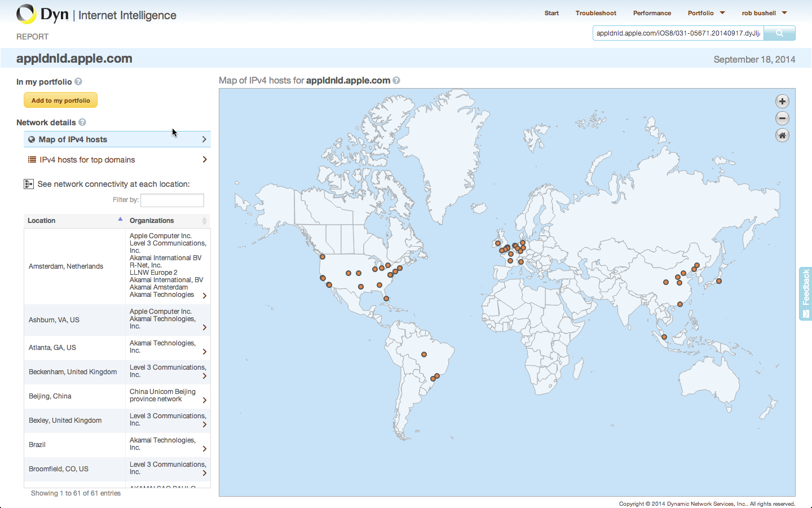The width and height of the screenshot is (812, 508).
Task: Open help icon beside the map title
Action: tap(396, 81)
